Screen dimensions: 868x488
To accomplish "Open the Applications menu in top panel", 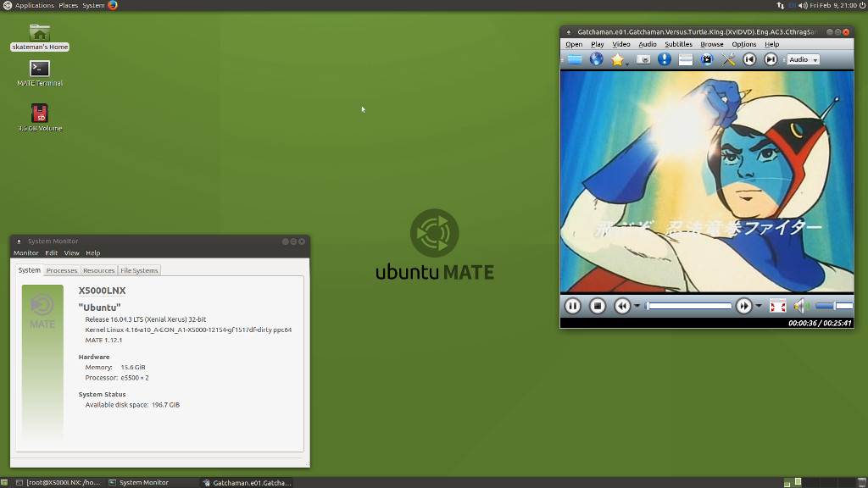I will [34, 5].
